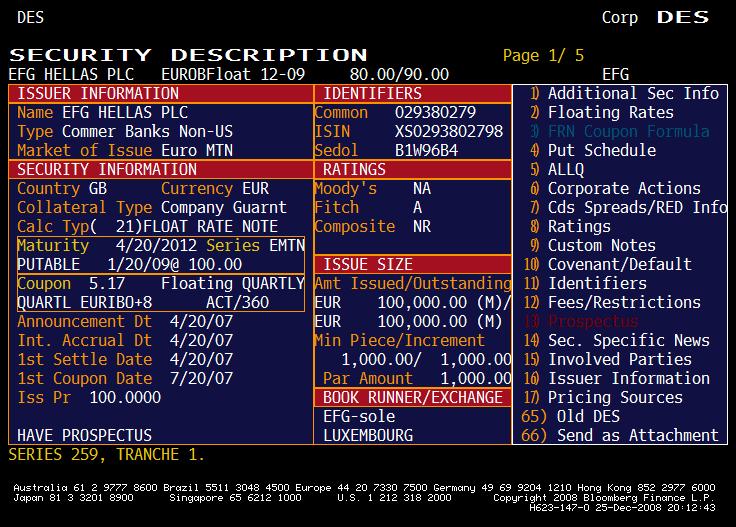The height and width of the screenshot is (527, 736).
Task: Click the Country value GB
Action: pyautogui.click(x=98, y=188)
